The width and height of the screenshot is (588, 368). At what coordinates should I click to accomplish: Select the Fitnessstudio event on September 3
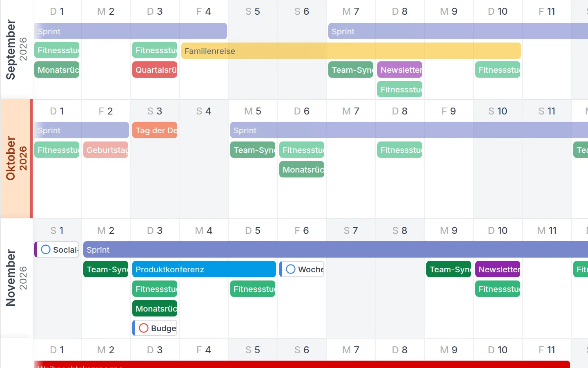[x=155, y=50]
